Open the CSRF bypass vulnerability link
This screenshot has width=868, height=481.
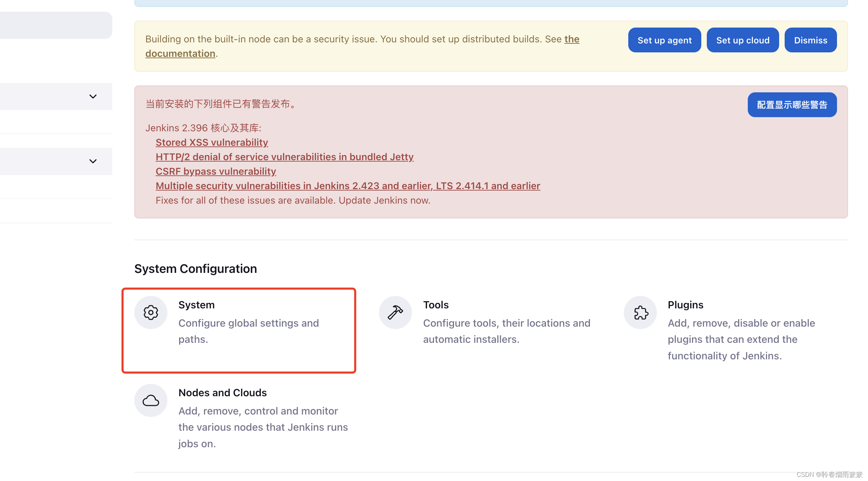[216, 171]
